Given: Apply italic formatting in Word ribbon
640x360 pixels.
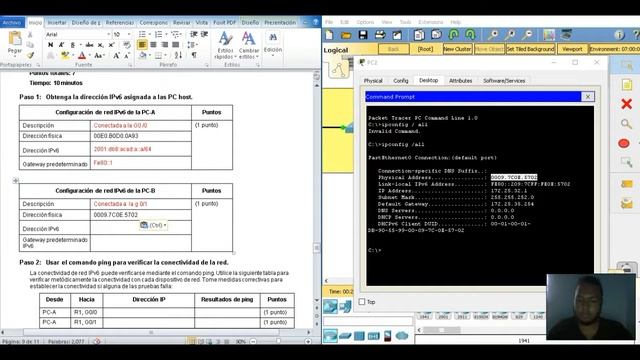Looking at the screenshot, I should 62,45.
